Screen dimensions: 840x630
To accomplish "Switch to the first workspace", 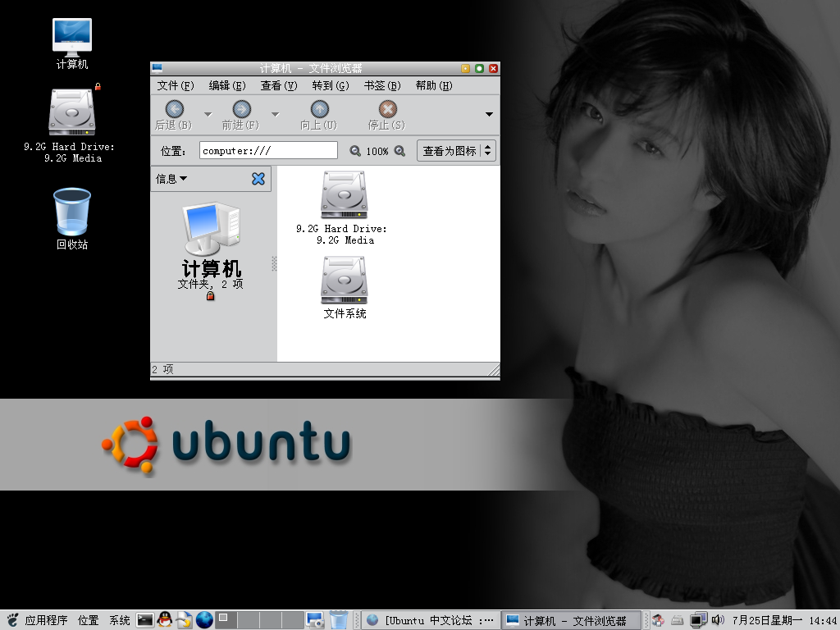I will [x=226, y=620].
